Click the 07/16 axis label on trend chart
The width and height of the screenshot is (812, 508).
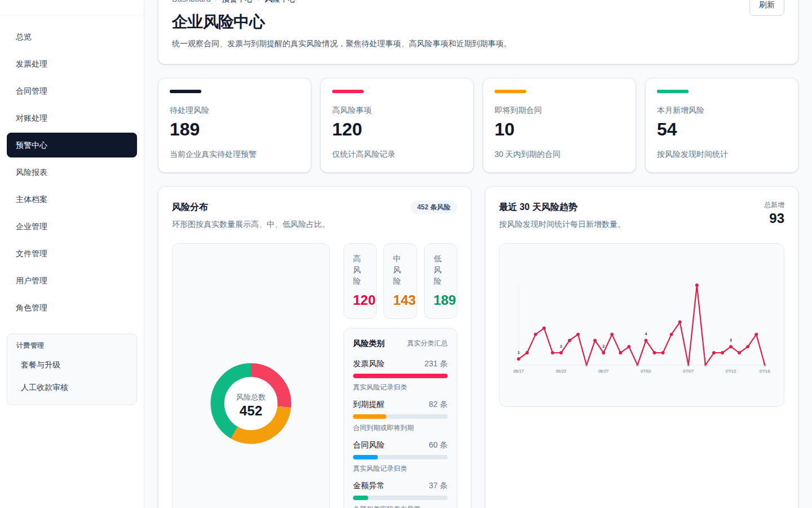[765, 371]
